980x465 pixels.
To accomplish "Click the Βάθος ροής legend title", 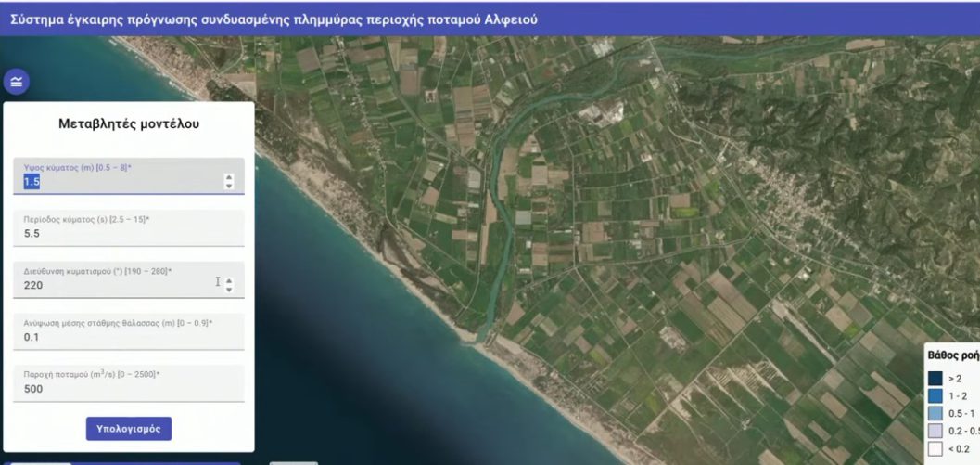I will [x=952, y=355].
